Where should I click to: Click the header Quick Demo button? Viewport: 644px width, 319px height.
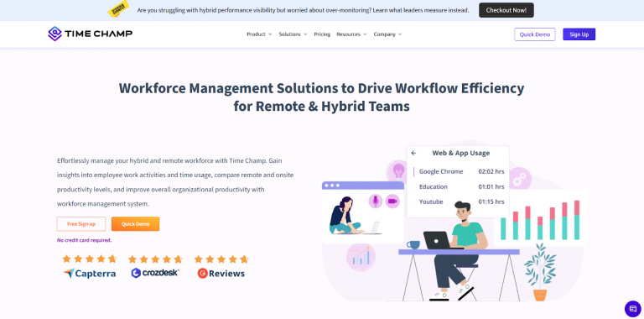535,34
